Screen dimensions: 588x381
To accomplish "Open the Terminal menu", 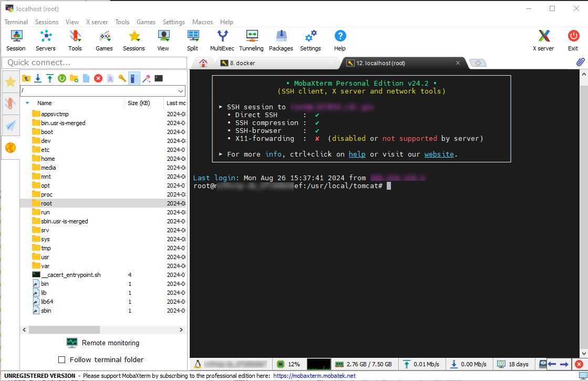I will click(x=16, y=22).
